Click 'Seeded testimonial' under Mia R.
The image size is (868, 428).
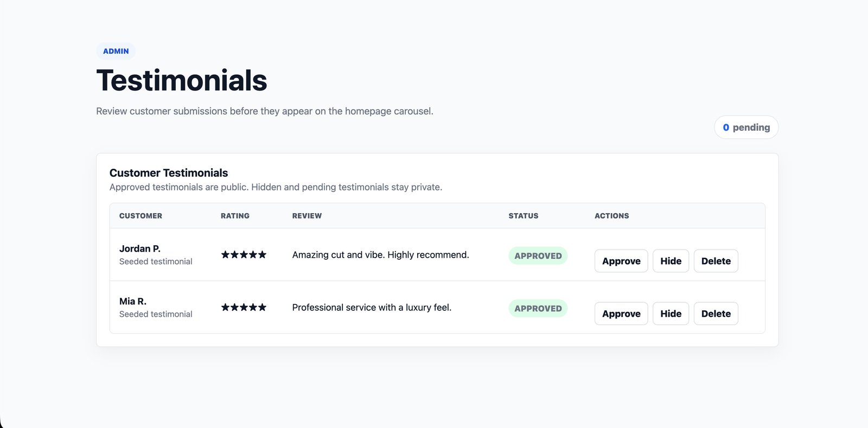point(156,314)
